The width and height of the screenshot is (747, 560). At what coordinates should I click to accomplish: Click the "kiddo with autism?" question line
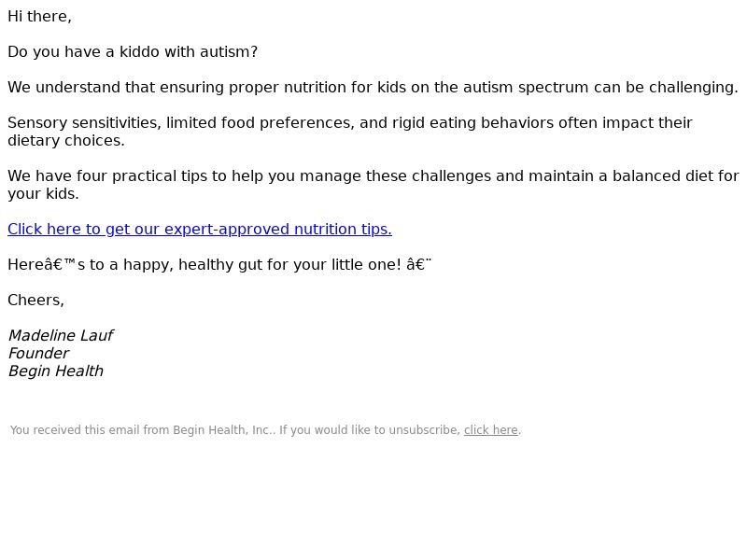click(x=133, y=52)
